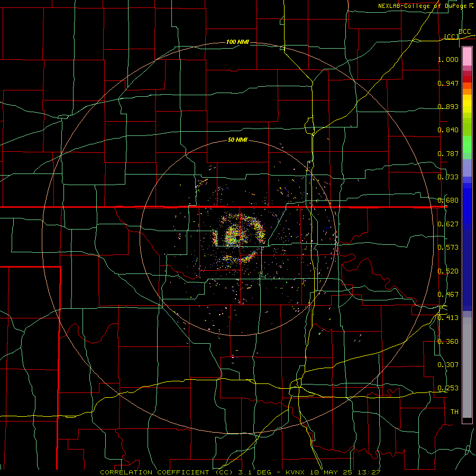Select the 0.627 scale value

point(448,224)
